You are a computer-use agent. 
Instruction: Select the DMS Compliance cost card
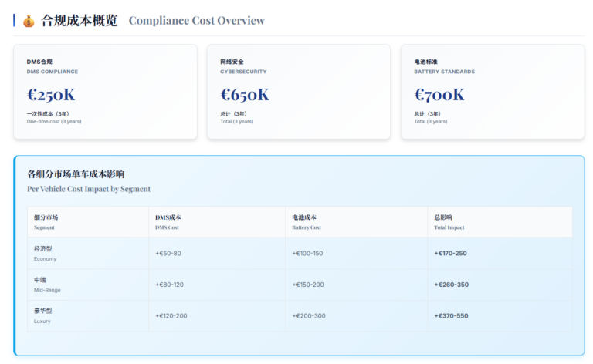[105, 92]
